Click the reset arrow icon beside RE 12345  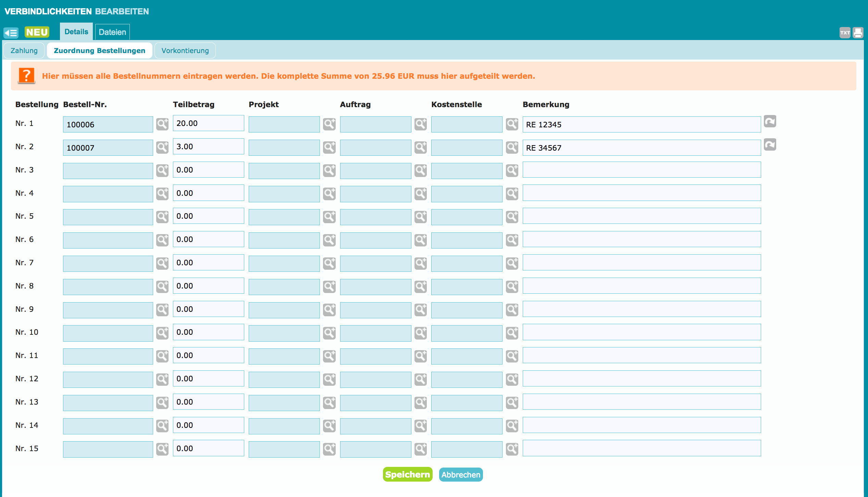[x=770, y=122]
